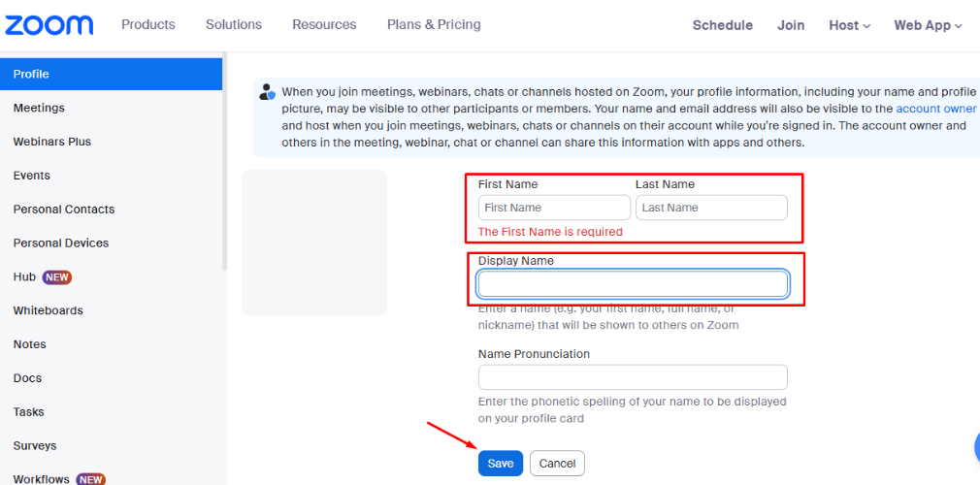The image size is (980, 485).
Task: Expand the Web App dropdown
Action: (928, 25)
